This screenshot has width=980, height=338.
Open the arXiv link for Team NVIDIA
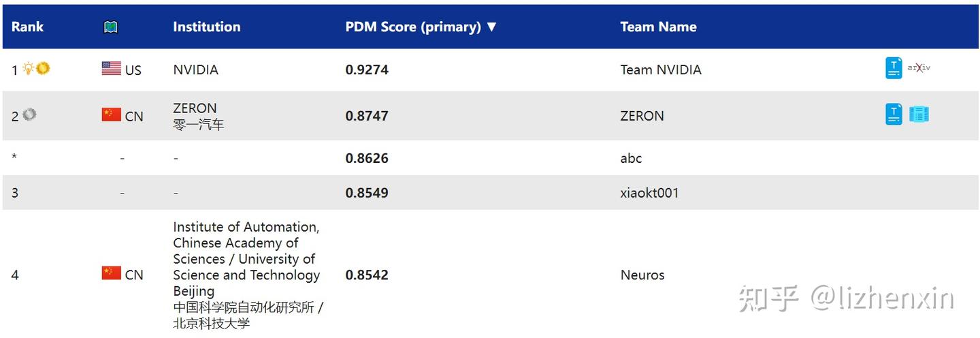(x=919, y=68)
